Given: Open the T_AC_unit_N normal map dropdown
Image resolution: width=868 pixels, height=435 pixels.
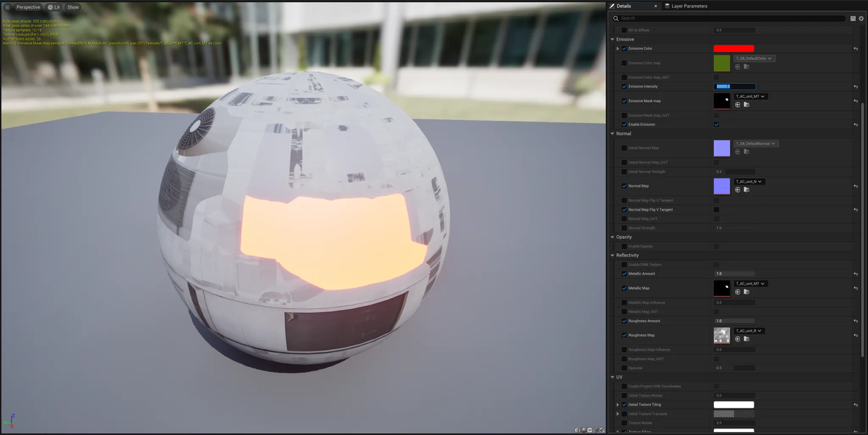Looking at the screenshot, I should point(749,182).
